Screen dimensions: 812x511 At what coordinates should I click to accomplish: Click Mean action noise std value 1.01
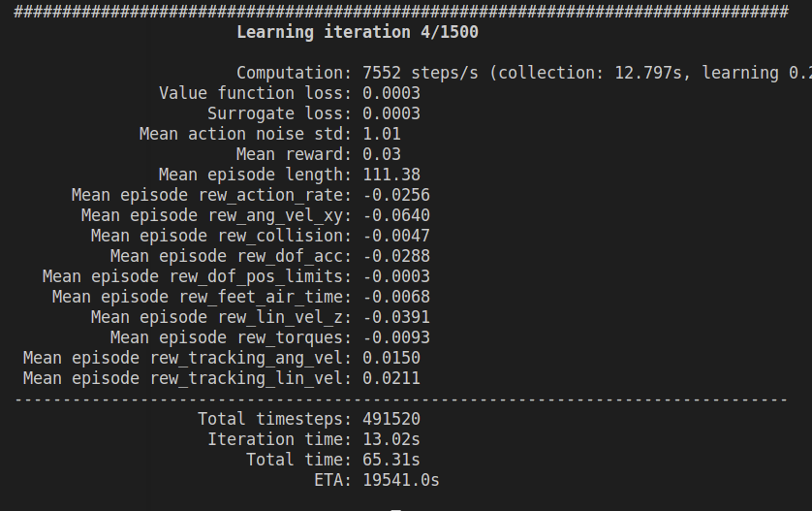coord(381,134)
